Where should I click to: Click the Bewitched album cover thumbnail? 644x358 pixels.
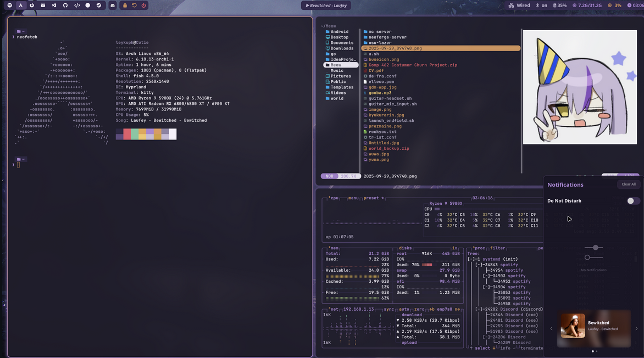click(573, 326)
